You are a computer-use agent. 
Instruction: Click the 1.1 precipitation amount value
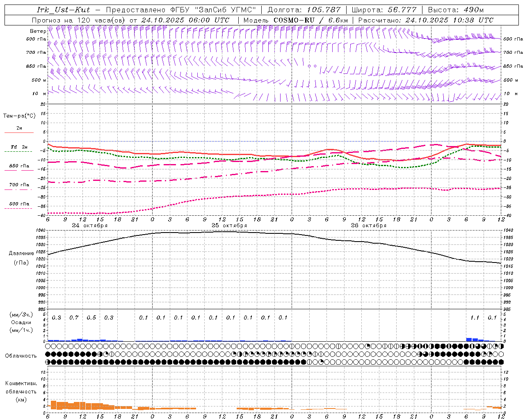point(475,317)
